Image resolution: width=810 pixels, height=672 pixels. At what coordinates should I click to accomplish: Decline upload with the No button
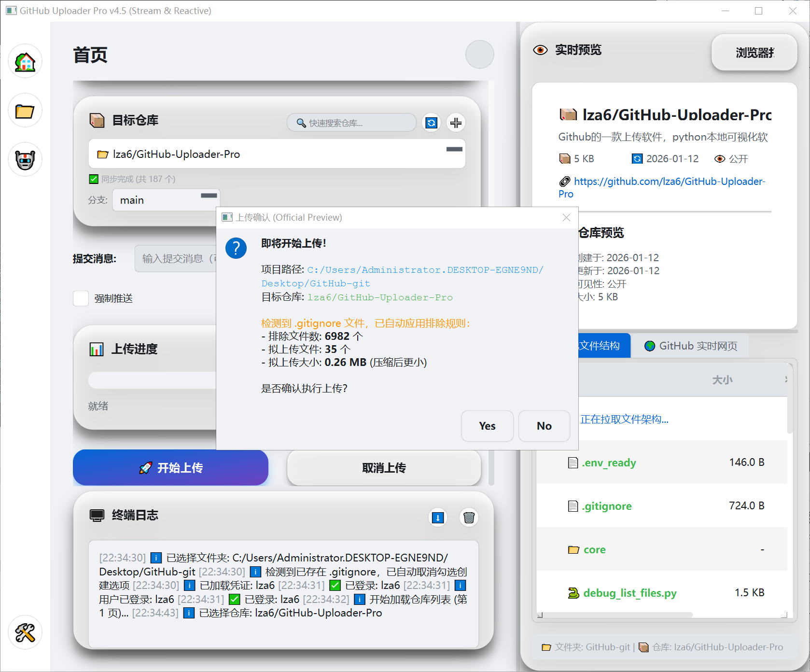pyautogui.click(x=544, y=426)
